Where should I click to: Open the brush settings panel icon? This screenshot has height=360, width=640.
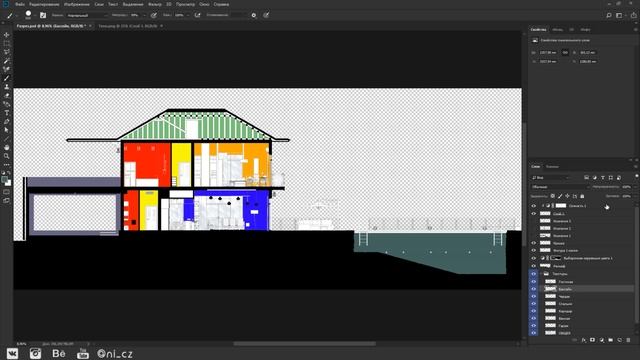coord(43,15)
